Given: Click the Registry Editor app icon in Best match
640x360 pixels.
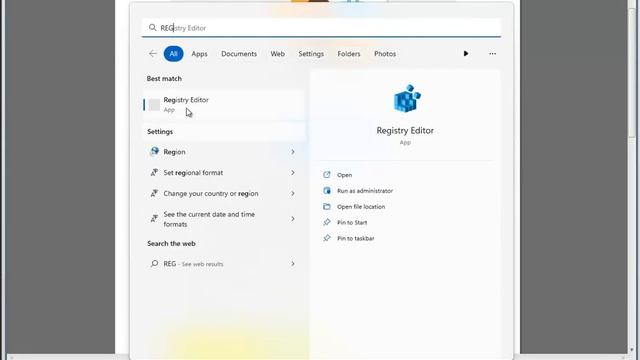Looking at the screenshot, I should [154, 105].
